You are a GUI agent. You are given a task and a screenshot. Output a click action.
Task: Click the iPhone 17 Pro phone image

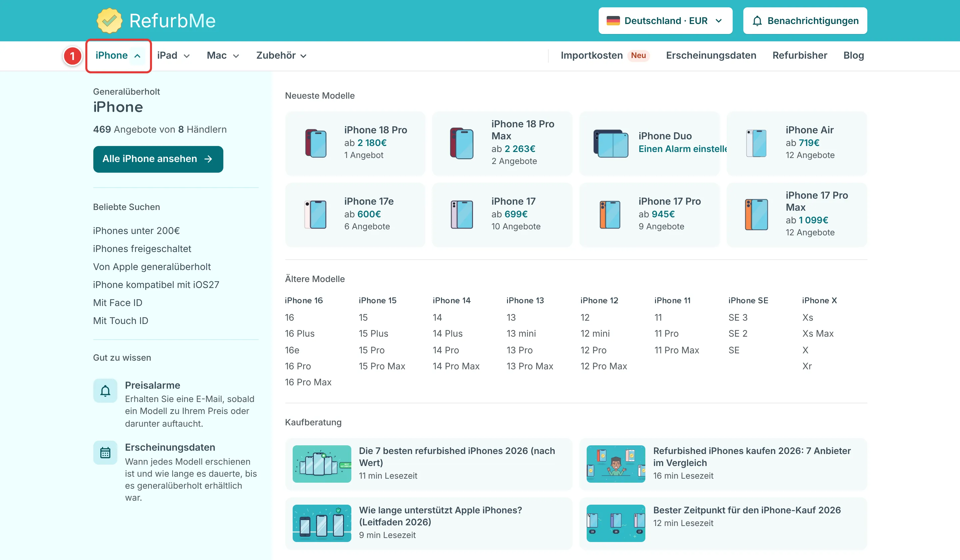[610, 214]
